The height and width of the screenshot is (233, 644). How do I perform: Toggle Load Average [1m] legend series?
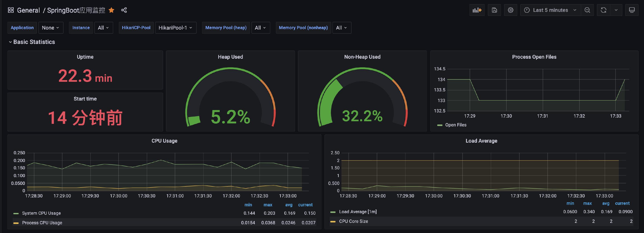click(x=358, y=212)
